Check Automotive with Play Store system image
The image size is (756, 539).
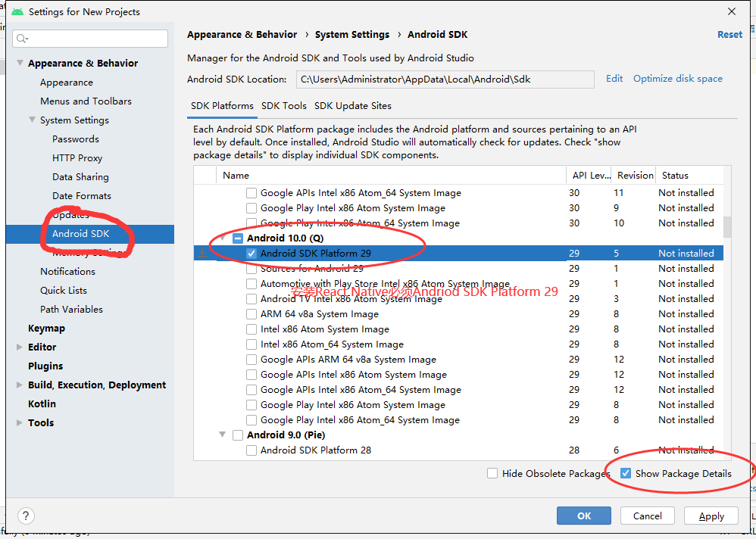[x=251, y=284]
